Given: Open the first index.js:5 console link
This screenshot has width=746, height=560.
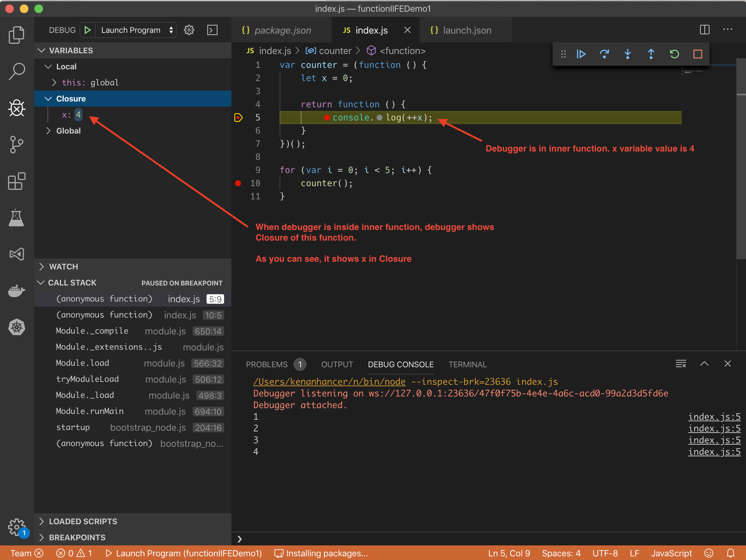Looking at the screenshot, I should pyautogui.click(x=714, y=417).
